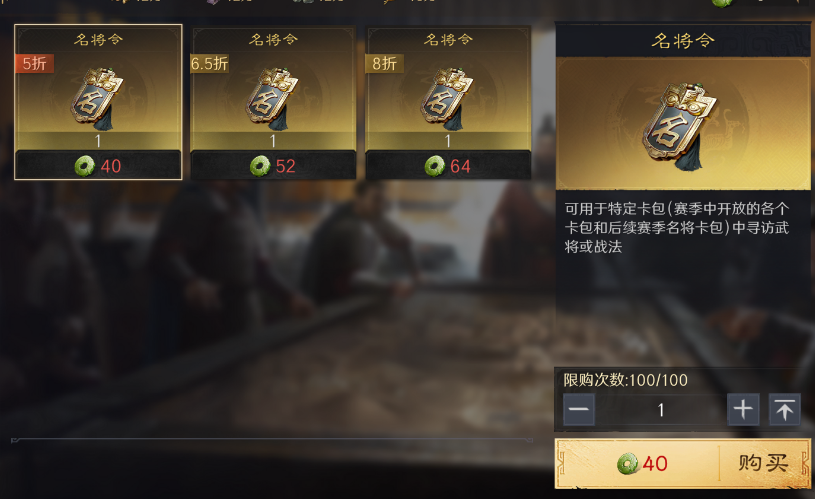Select the 6.5折 名将令 card
The height and width of the screenshot is (499, 815).
[x=273, y=103]
